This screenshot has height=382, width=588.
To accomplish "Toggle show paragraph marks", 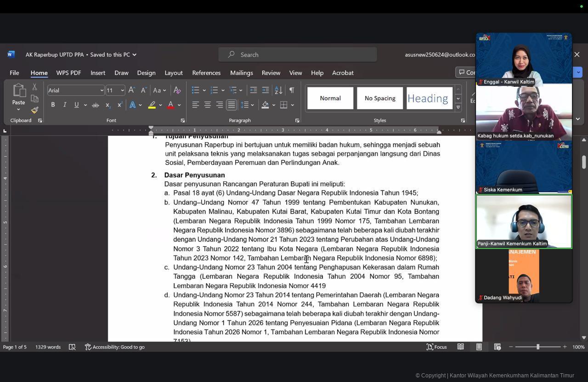I will (x=292, y=90).
